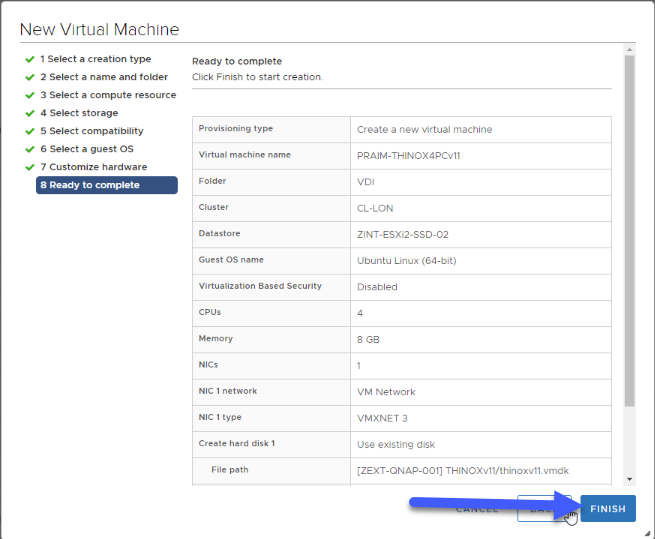The image size is (655, 539).
Task: Click the dialog resize grip at corner
Action: point(647,533)
